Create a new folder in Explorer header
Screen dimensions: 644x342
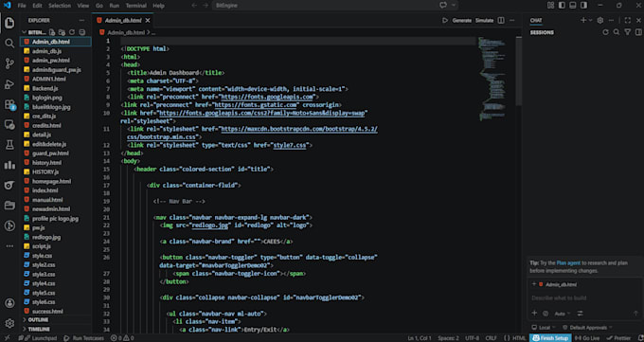click(x=62, y=32)
